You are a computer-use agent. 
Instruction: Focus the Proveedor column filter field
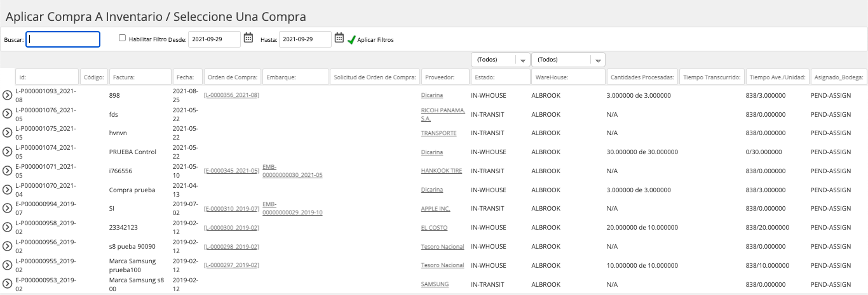pyautogui.click(x=445, y=77)
